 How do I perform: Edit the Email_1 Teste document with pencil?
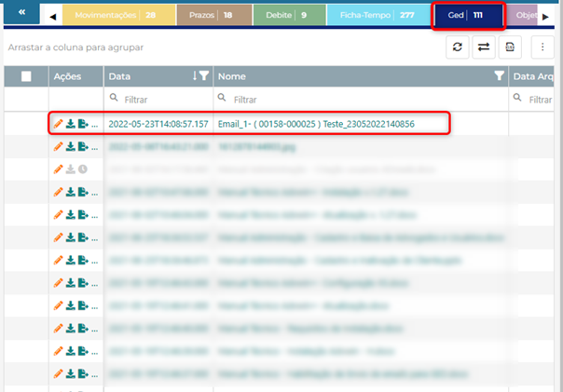pyautogui.click(x=58, y=124)
